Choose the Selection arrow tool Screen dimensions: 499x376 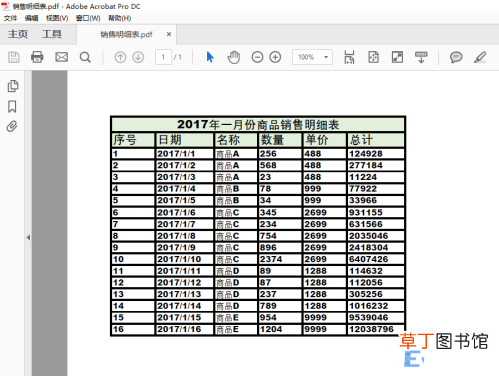[210, 57]
